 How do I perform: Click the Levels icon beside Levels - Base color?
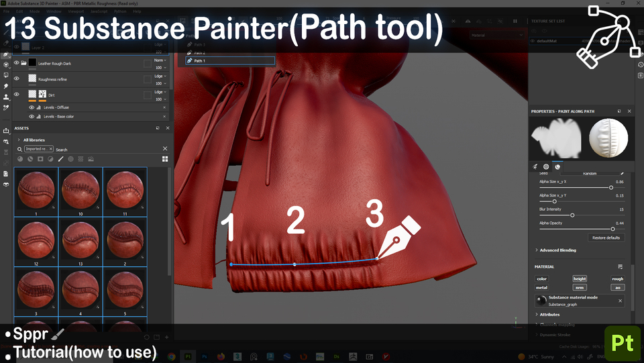(39, 117)
